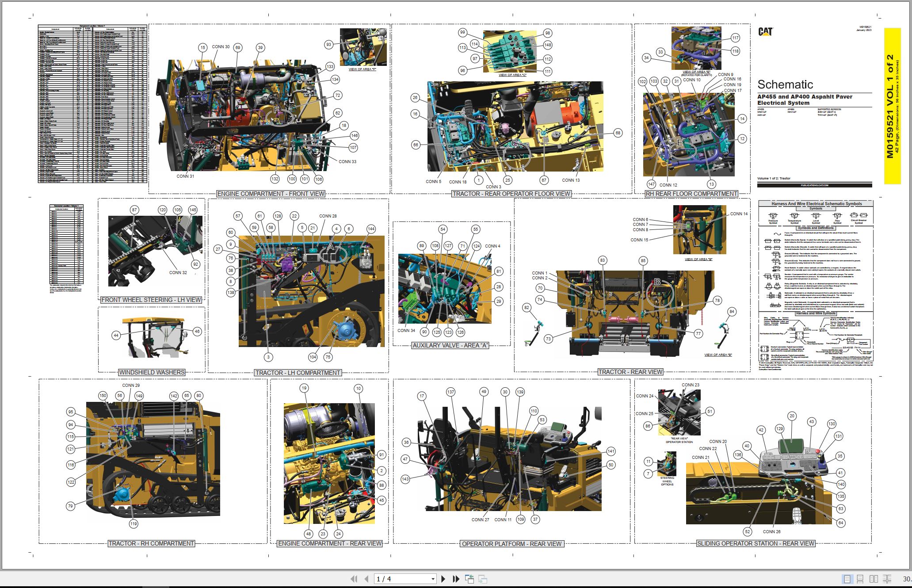This screenshot has width=912, height=588.
Task: Click callout number 141 in operator platform view
Action: pyautogui.click(x=611, y=451)
